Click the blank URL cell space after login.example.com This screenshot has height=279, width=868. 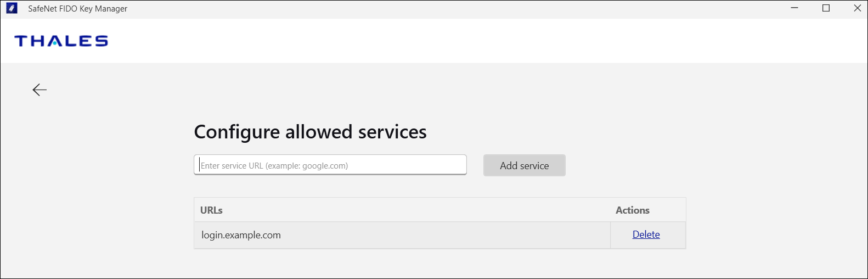click(x=439, y=235)
